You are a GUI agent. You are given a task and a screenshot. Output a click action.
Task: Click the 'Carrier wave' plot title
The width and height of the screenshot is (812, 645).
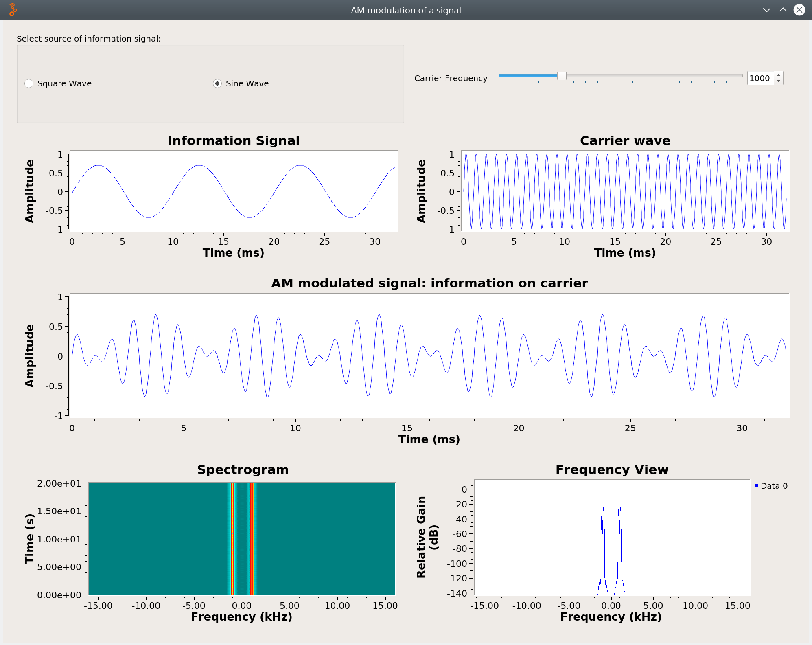(x=625, y=140)
